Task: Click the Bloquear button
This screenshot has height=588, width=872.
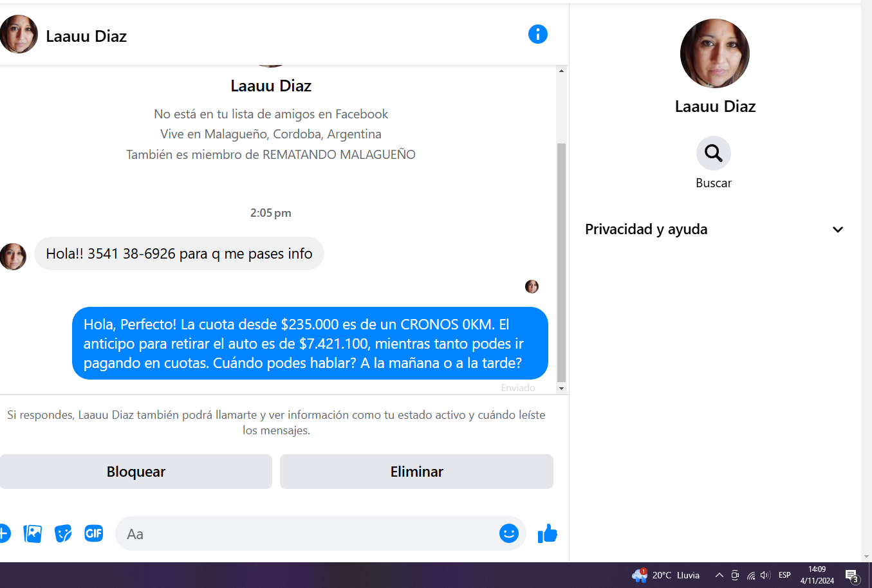Action: [136, 472]
